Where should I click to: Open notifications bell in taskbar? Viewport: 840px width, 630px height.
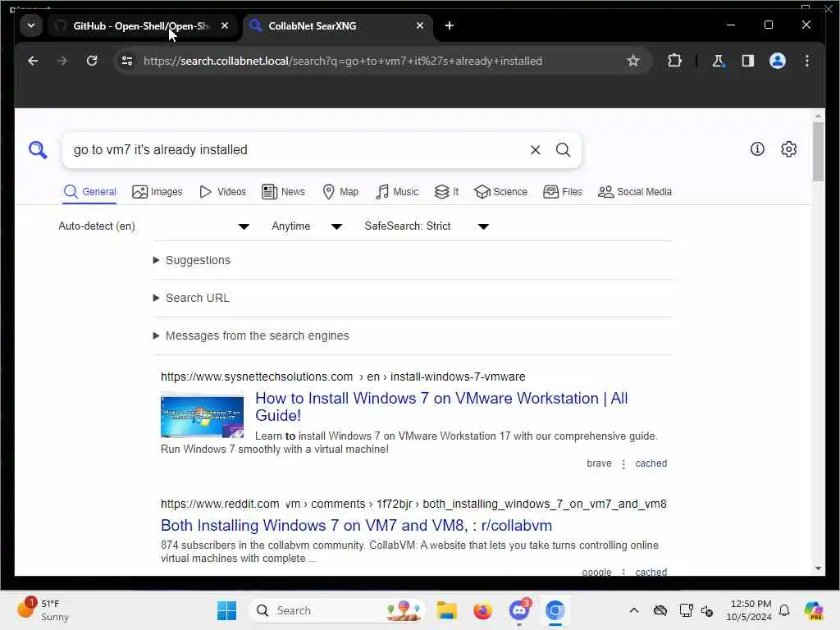pos(784,610)
